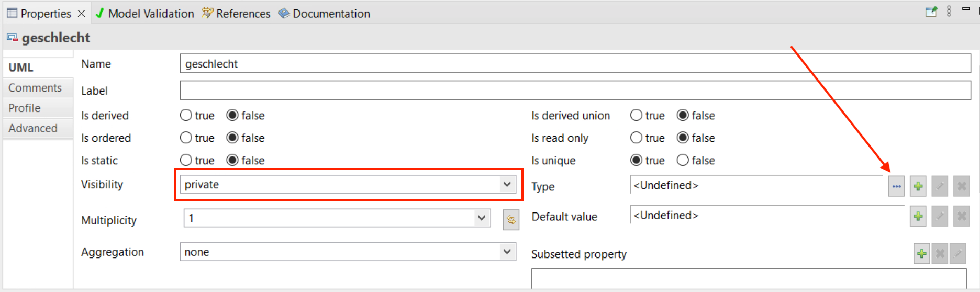Click the empty Label input field
Viewport: 980px width, 292px height.
tap(575, 91)
